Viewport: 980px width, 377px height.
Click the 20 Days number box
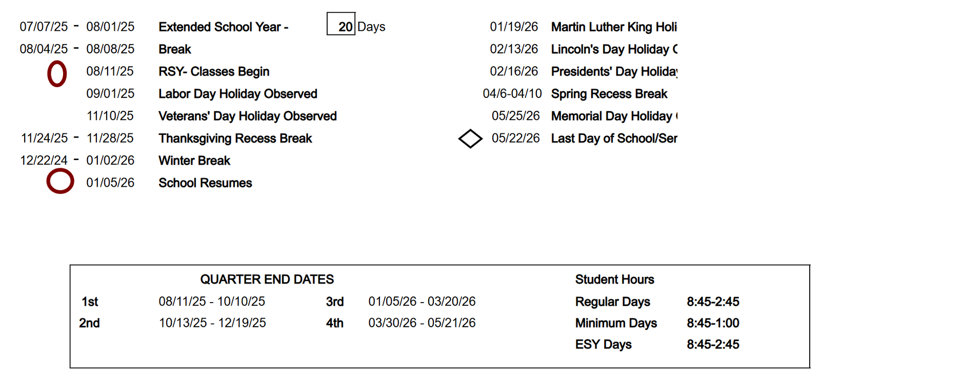point(341,25)
